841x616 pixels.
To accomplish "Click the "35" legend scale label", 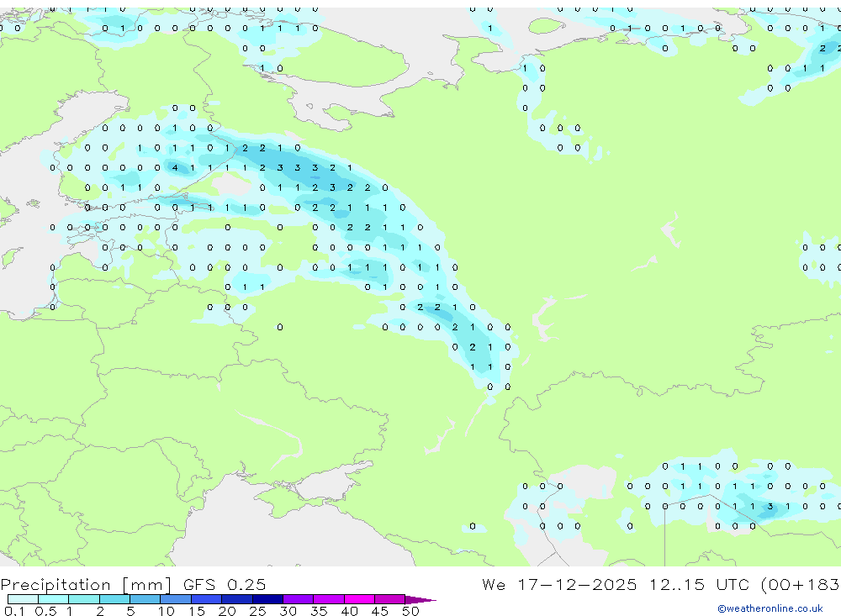I will tap(319, 611).
